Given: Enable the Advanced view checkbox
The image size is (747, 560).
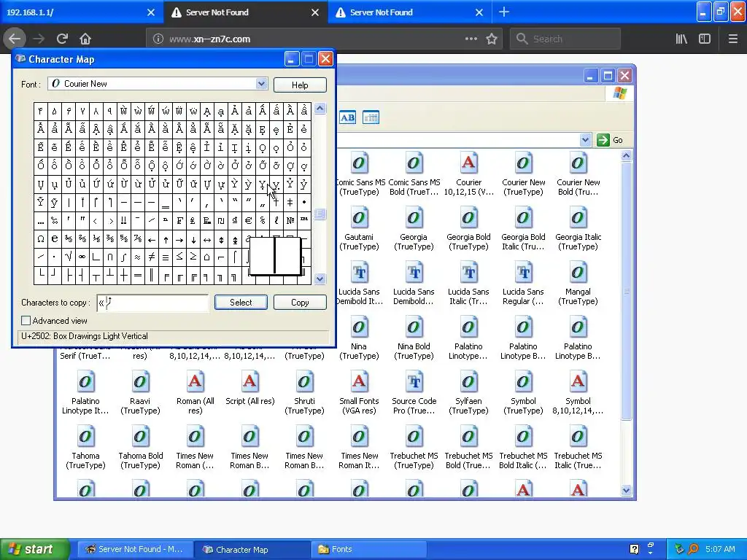Looking at the screenshot, I should pos(26,321).
